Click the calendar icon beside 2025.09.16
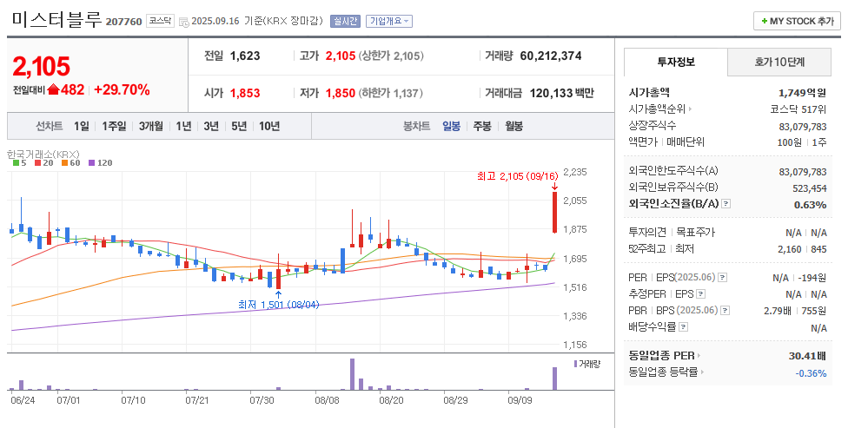Screen dimensions: 868x428 [184, 22]
